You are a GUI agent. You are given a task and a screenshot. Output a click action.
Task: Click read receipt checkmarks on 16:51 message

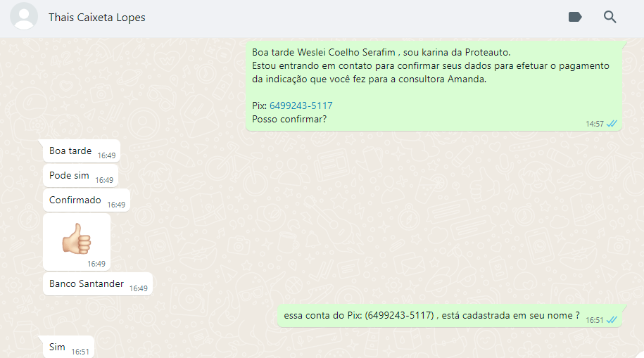pyautogui.click(x=612, y=320)
